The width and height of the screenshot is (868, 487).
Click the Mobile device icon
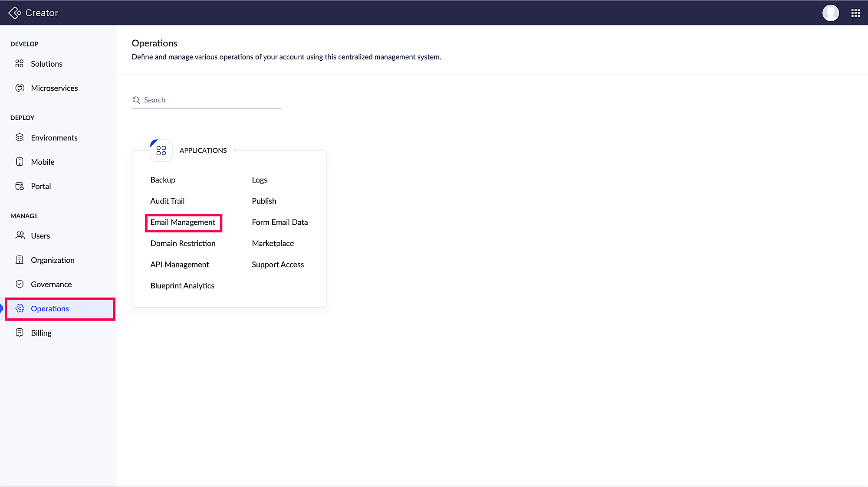[x=20, y=162]
